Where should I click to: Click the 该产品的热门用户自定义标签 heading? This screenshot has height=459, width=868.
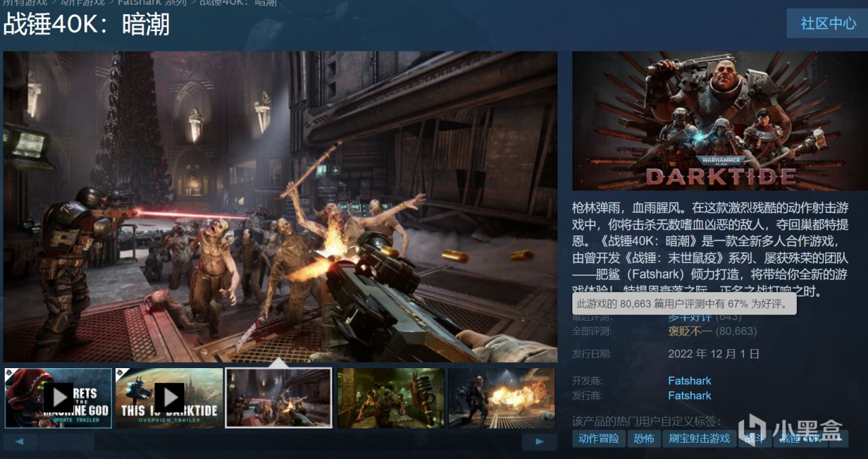(x=646, y=422)
